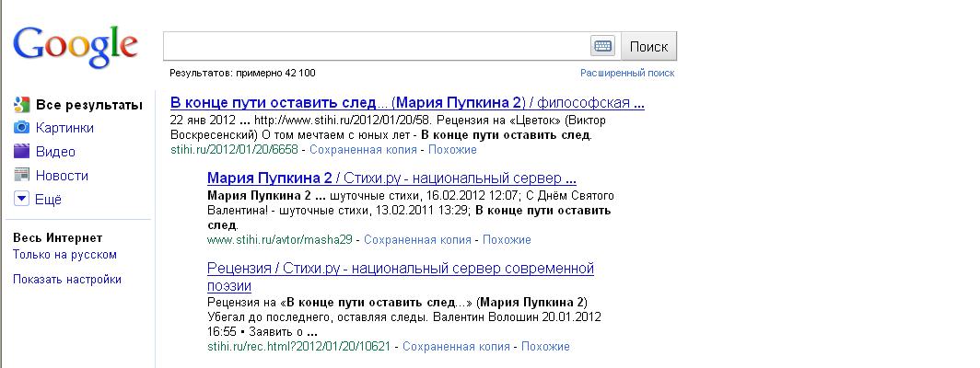Select Все результаты filter
Viewport: 980px width, 368px height.
88,105
